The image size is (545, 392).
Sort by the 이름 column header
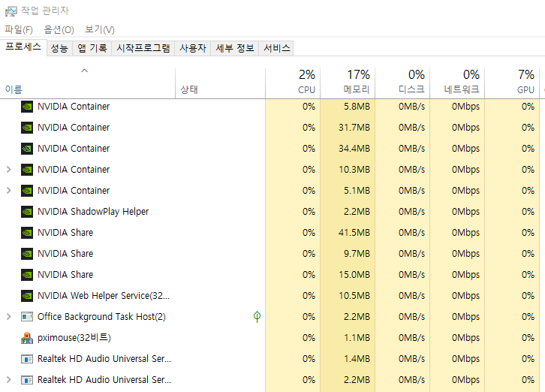pyautogui.click(x=88, y=83)
